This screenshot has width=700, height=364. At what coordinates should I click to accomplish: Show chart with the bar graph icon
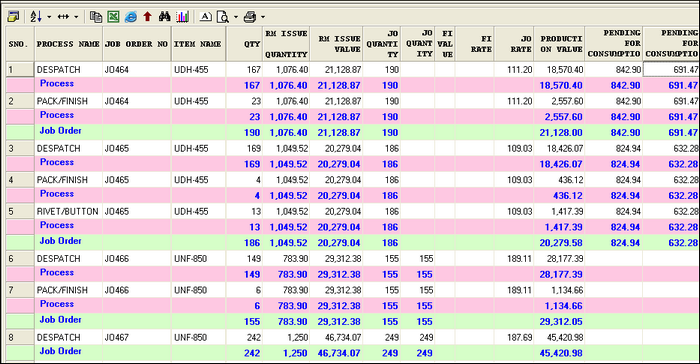coord(182,17)
